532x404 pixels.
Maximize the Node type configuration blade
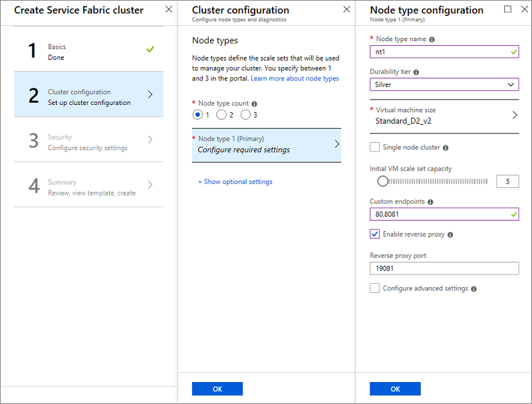(x=508, y=9)
